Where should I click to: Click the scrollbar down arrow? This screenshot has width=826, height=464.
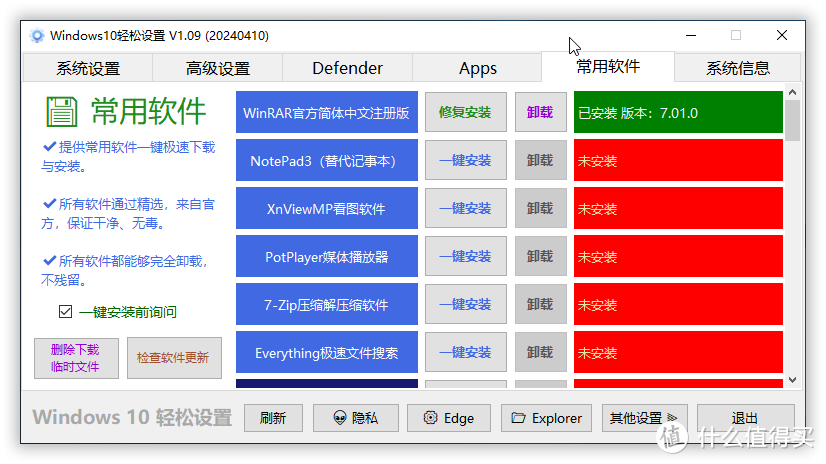[792, 380]
